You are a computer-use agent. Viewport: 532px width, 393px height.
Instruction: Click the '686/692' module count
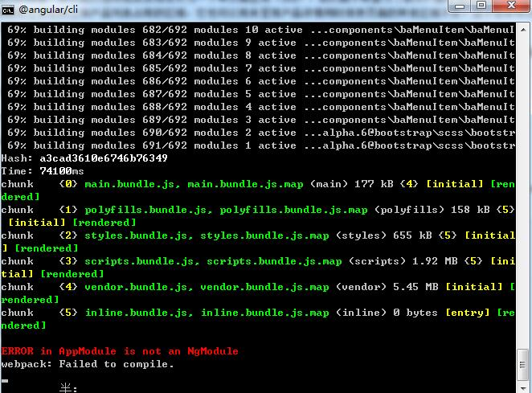tap(165, 81)
